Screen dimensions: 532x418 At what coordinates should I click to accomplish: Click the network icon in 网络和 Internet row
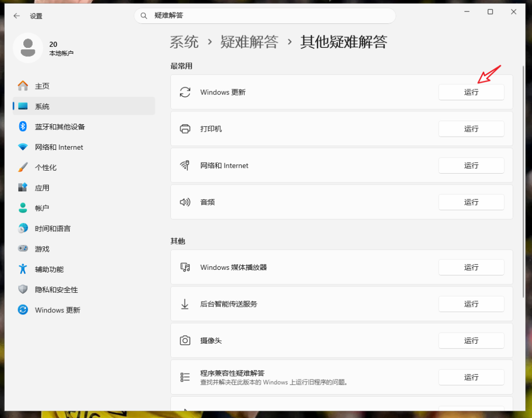tap(185, 165)
